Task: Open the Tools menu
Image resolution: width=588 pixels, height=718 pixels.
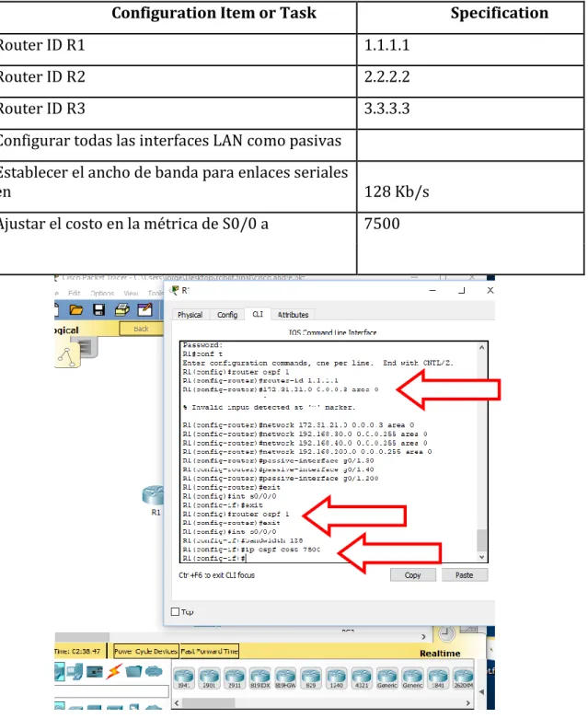Action: (156, 293)
